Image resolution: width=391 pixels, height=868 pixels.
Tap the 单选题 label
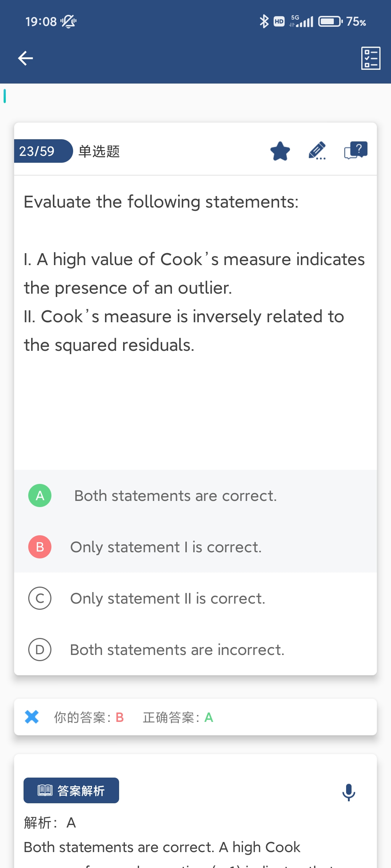pos(99,151)
